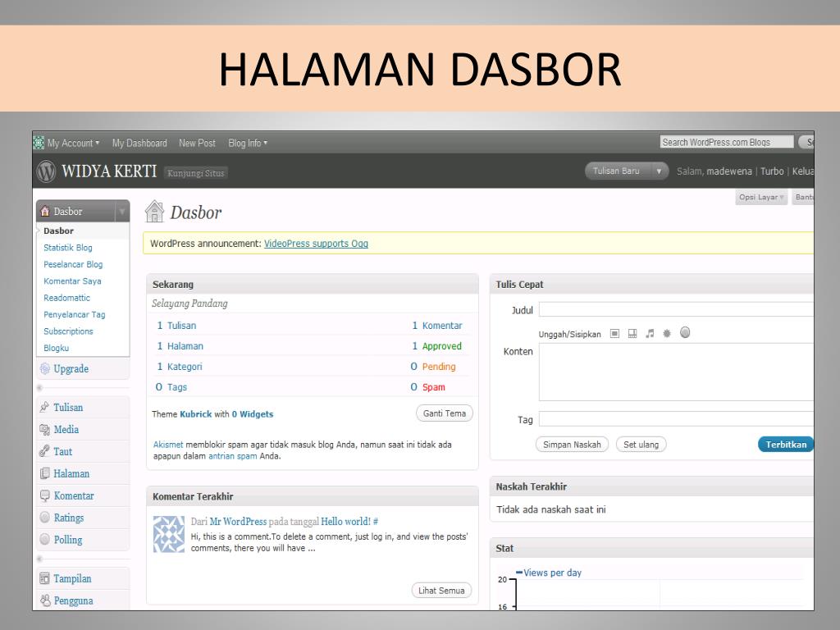This screenshot has width=840, height=630.
Task: Open Subscriptions in sidebar
Action: coord(69,331)
